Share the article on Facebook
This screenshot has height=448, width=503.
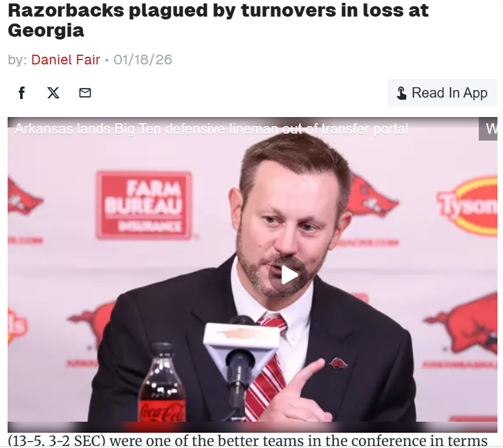pos(22,93)
